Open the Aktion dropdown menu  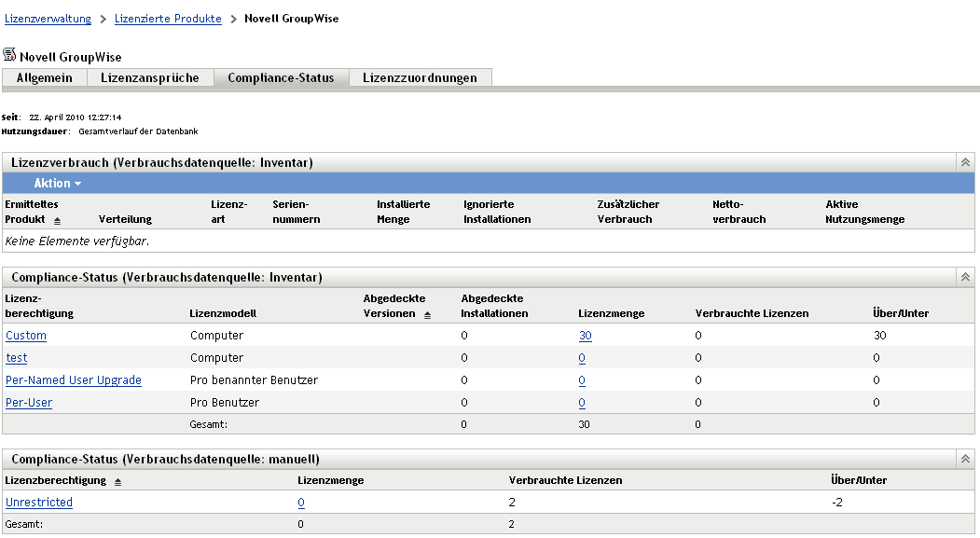(x=57, y=183)
